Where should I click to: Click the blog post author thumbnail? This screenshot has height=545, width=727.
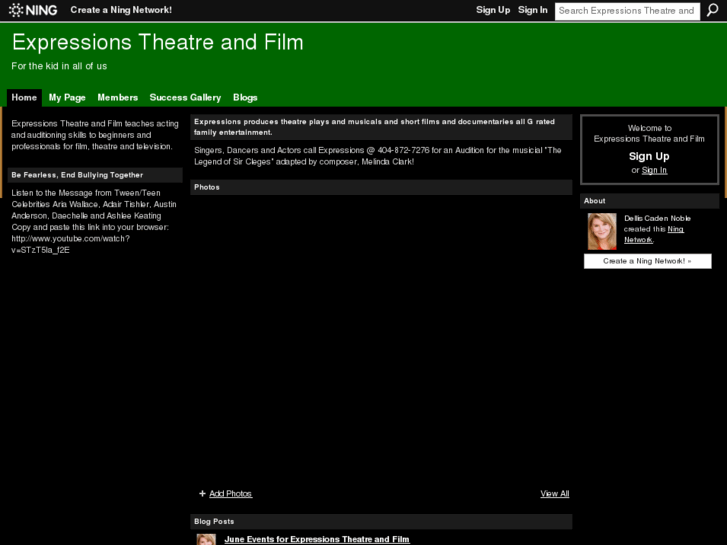(x=206, y=539)
